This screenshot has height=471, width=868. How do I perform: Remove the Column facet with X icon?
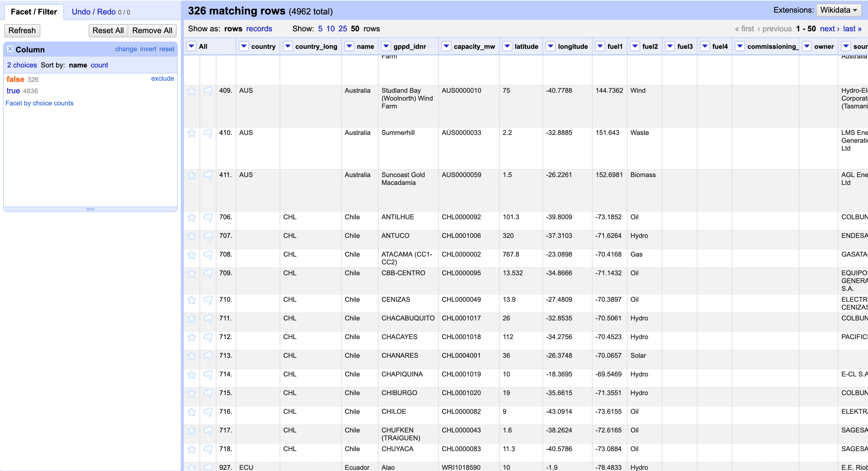point(10,49)
